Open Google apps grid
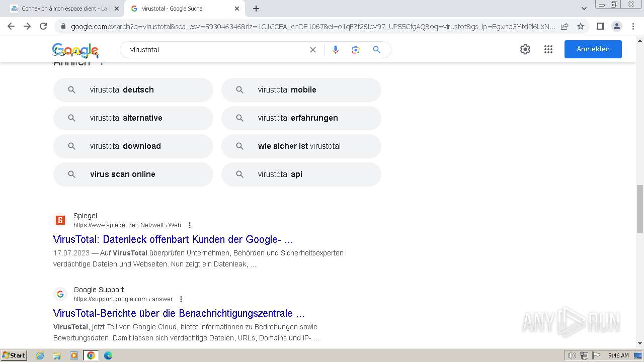Viewport: 644px width, 362px height. pyautogui.click(x=548, y=49)
